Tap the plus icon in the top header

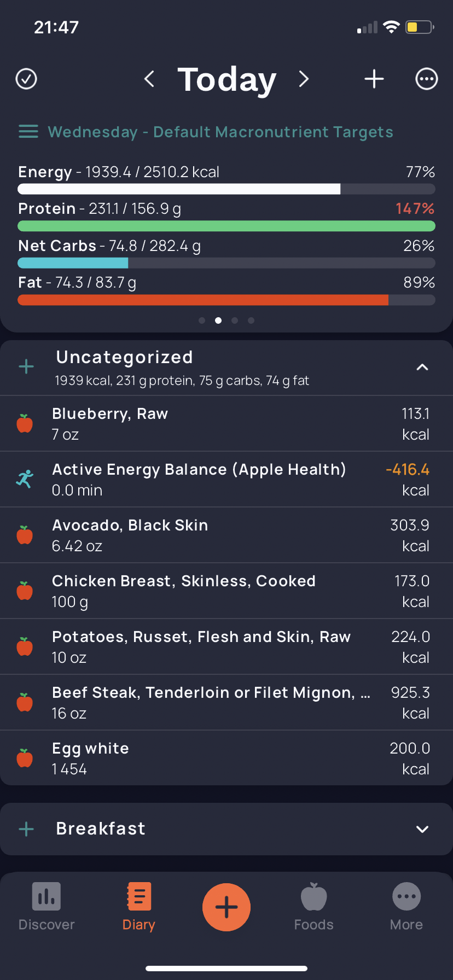374,79
